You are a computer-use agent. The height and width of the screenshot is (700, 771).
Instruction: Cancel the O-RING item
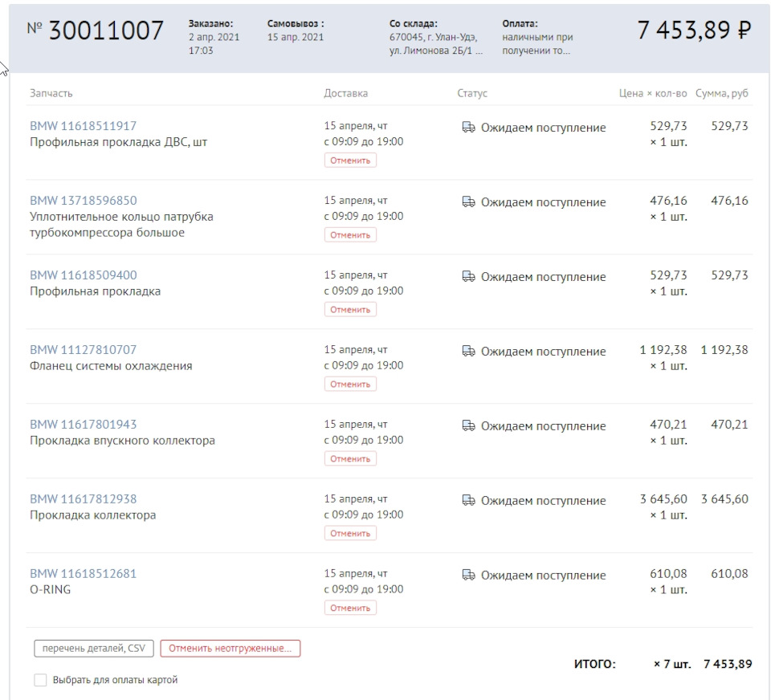349,608
